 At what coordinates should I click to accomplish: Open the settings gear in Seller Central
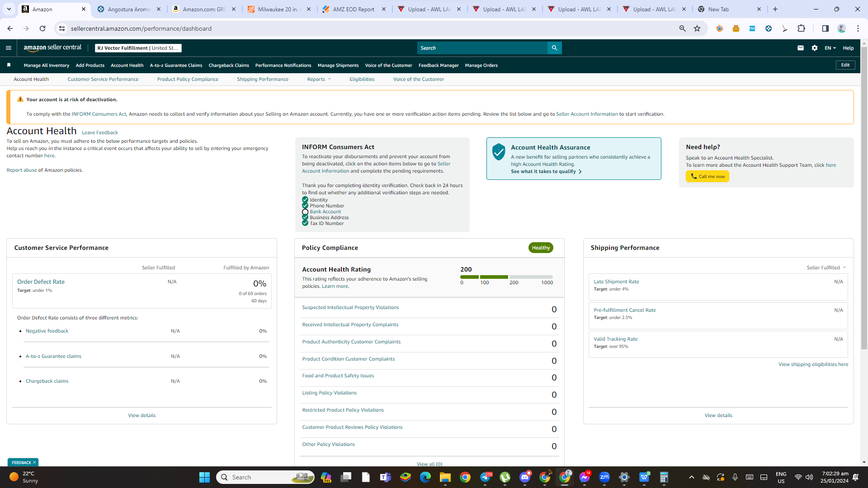(x=815, y=48)
